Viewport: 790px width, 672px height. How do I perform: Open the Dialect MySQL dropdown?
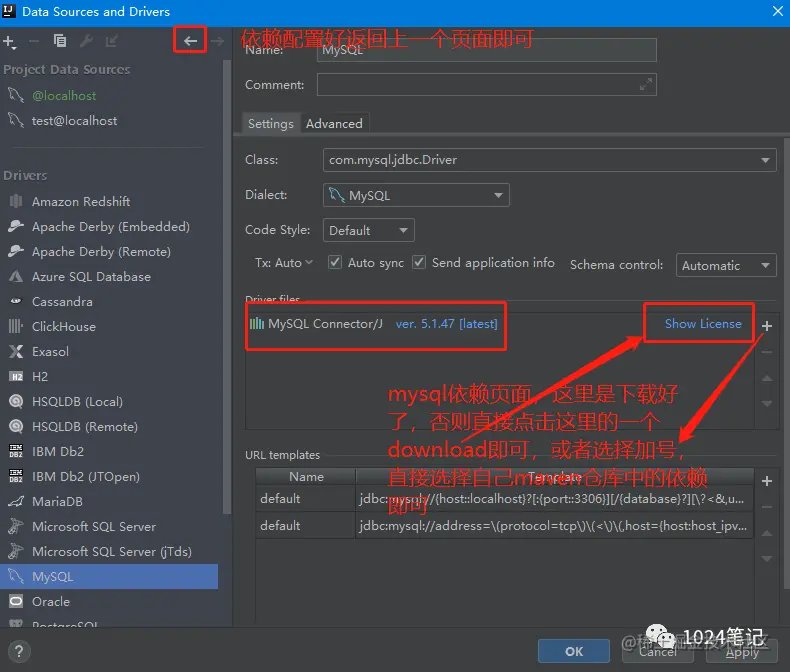pos(416,195)
